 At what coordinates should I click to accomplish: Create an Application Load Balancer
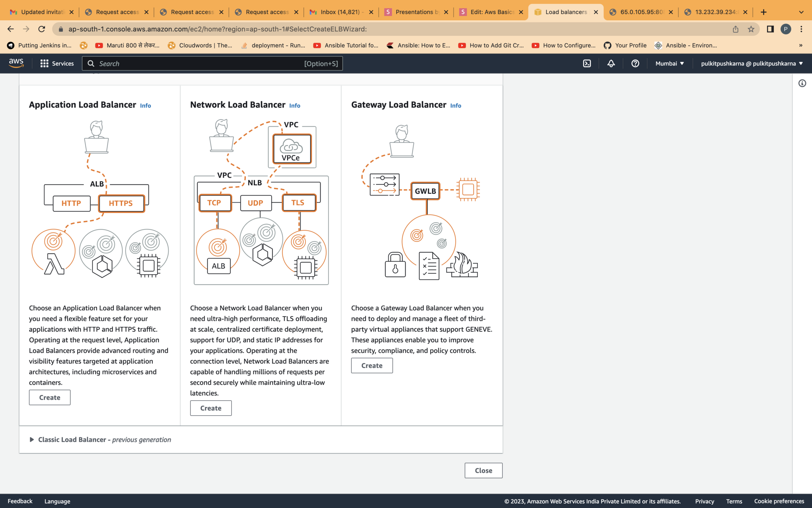tap(50, 397)
